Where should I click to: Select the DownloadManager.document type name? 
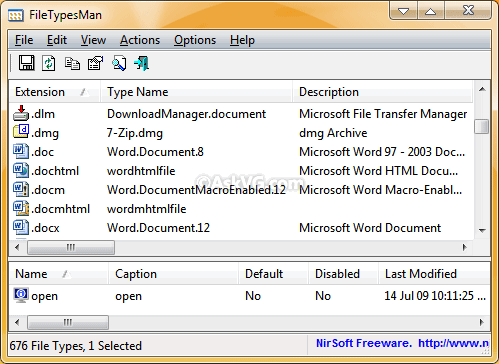pyautogui.click(x=186, y=114)
